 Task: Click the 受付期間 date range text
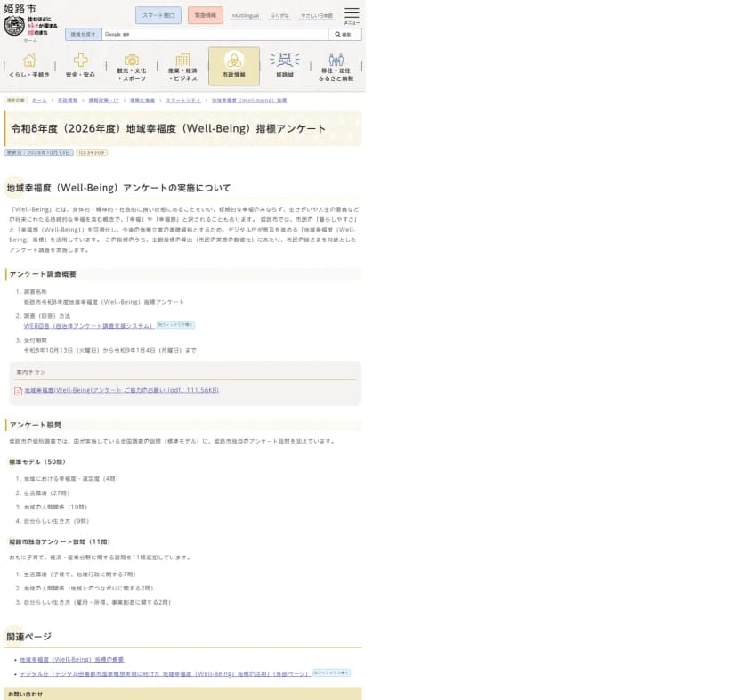pos(110,350)
